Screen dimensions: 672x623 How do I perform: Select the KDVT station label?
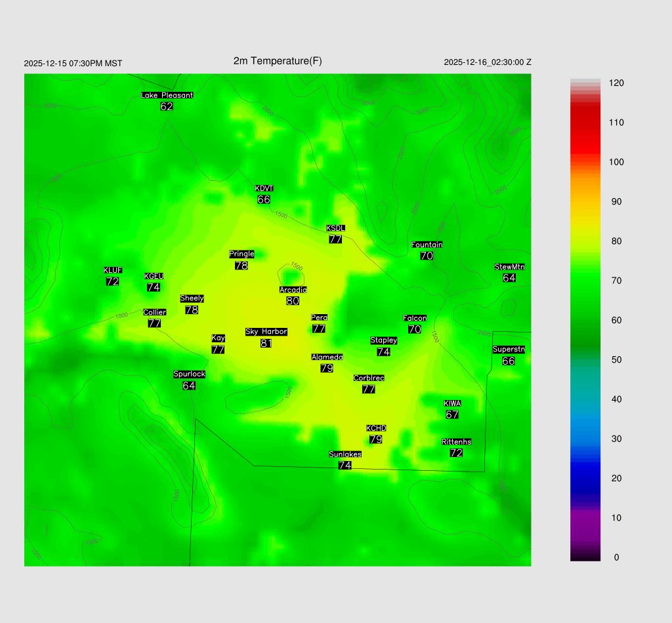click(x=264, y=189)
